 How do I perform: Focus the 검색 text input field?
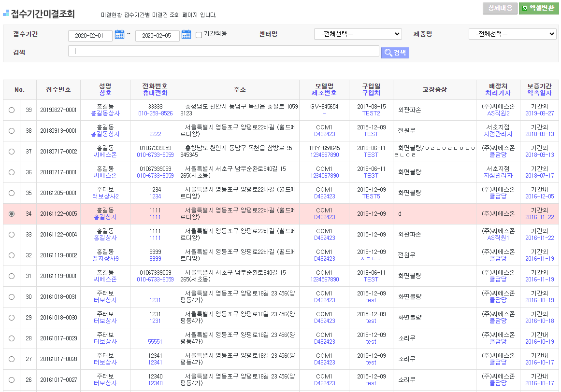tap(223, 51)
